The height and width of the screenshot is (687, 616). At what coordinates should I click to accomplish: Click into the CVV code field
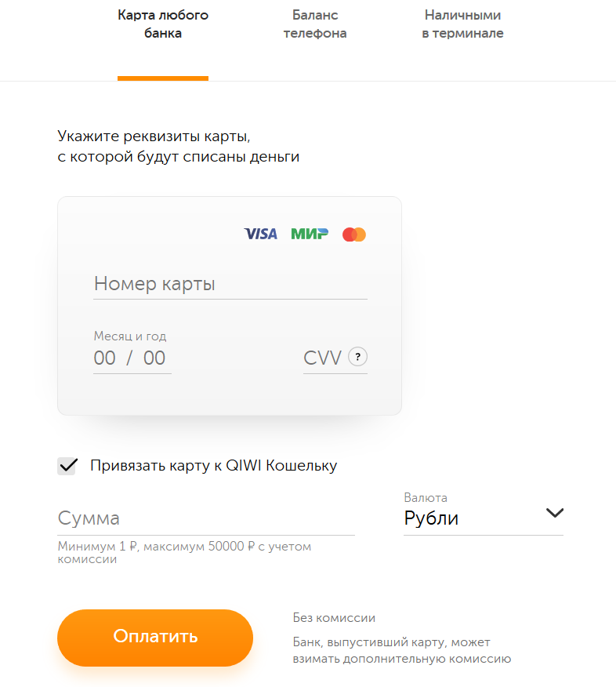tap(323, 358)
